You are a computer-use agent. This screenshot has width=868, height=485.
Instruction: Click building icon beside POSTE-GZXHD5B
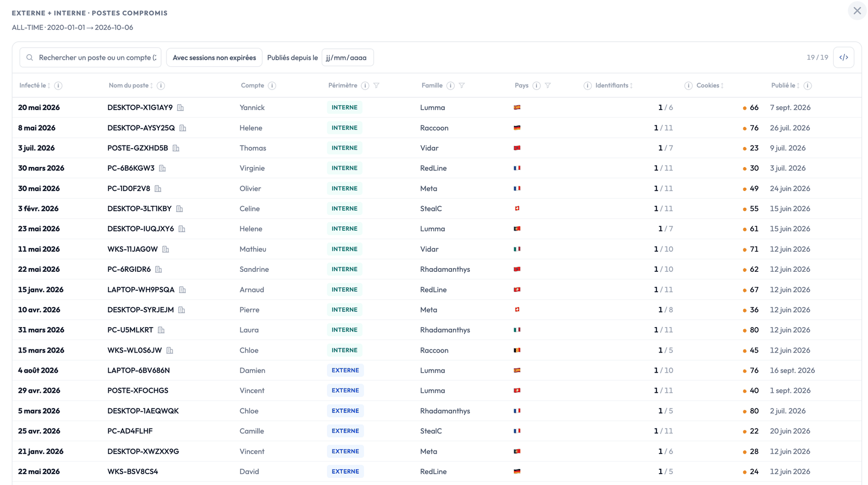(x=176, y=148)
